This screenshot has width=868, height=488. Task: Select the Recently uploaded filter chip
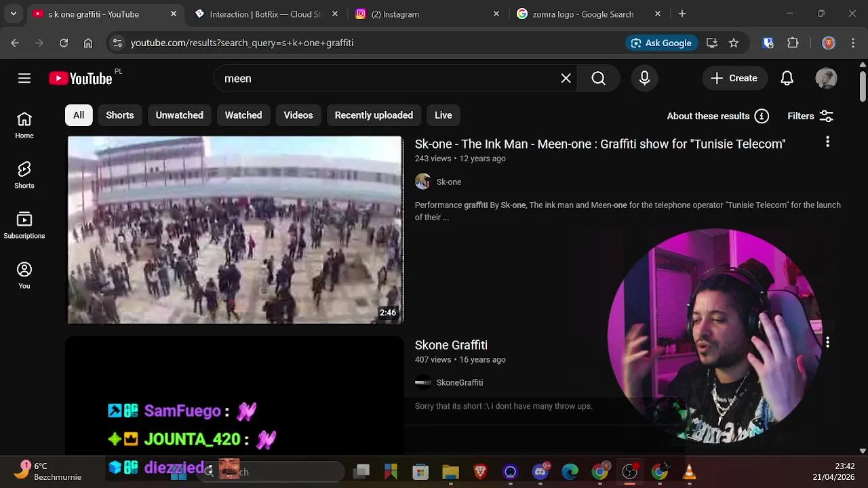click(x=374, y=115)
